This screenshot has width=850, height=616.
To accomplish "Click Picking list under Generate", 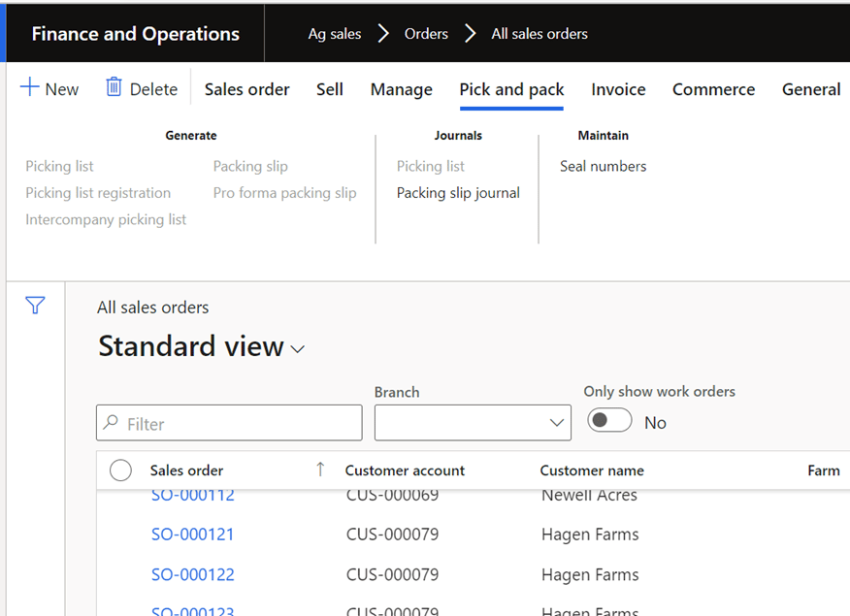I will (59, 166).
